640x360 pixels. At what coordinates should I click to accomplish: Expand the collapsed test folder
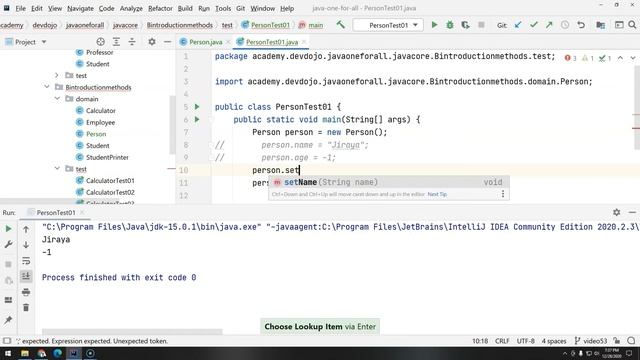pyautogui.click(x=57, y=76)
